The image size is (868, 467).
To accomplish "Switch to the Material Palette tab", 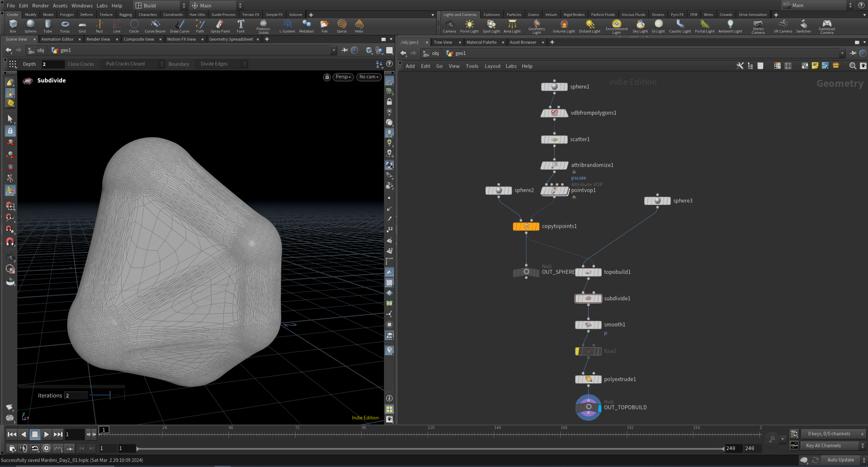I will click(481, 42).
